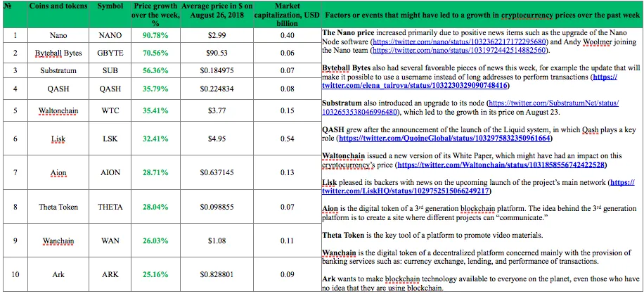644x294 pixels.
Task: Select the 'Price growth over the week, %' header
Action: pyautogui.click(x=155, y=15)
